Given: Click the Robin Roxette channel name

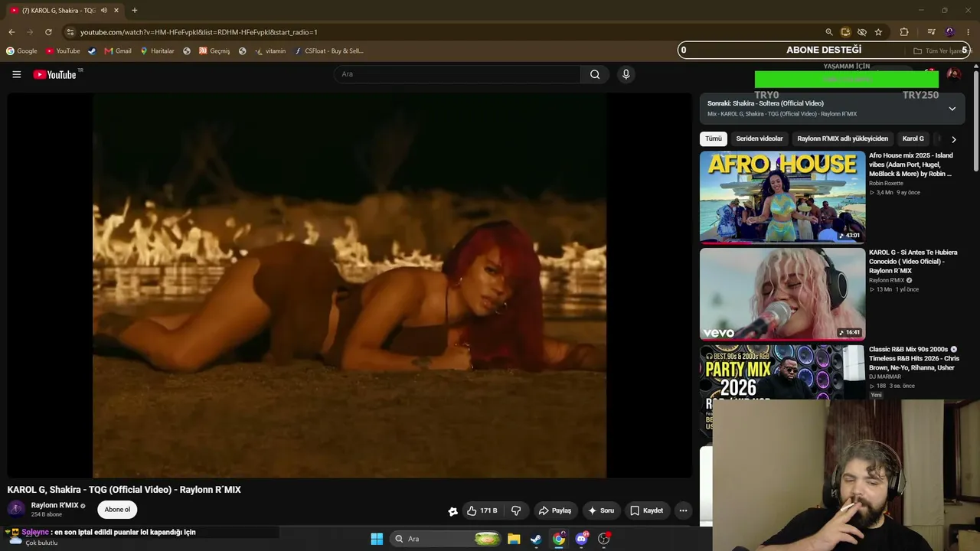Looking at the screenshot, I should tap(886, 184).
